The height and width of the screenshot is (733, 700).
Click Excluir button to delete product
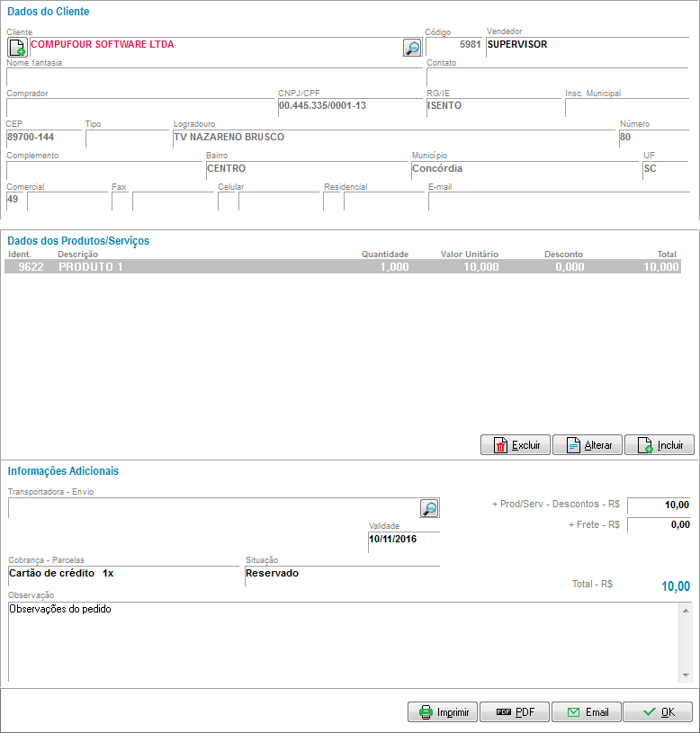[x=516, y=445]
